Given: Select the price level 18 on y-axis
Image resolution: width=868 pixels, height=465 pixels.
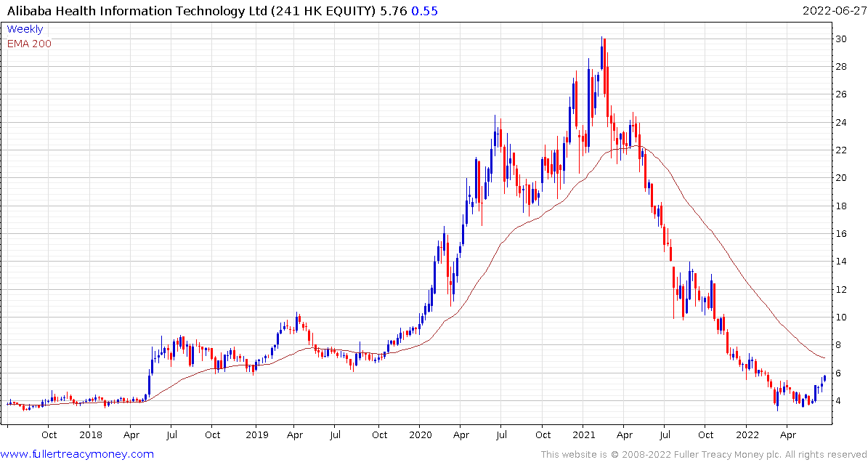Looking at the screenshot, I should [x=843, y=206].
